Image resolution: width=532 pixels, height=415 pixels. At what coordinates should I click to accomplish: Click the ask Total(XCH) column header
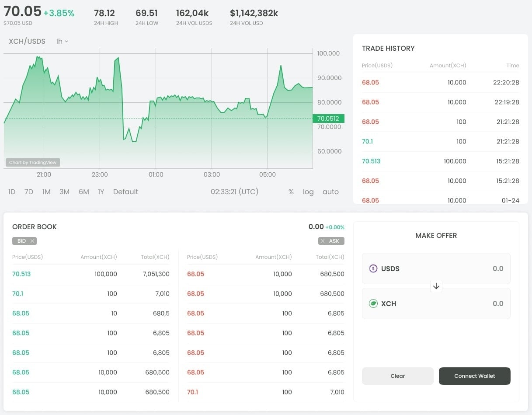pyautogui.click(x=330, y=257)
